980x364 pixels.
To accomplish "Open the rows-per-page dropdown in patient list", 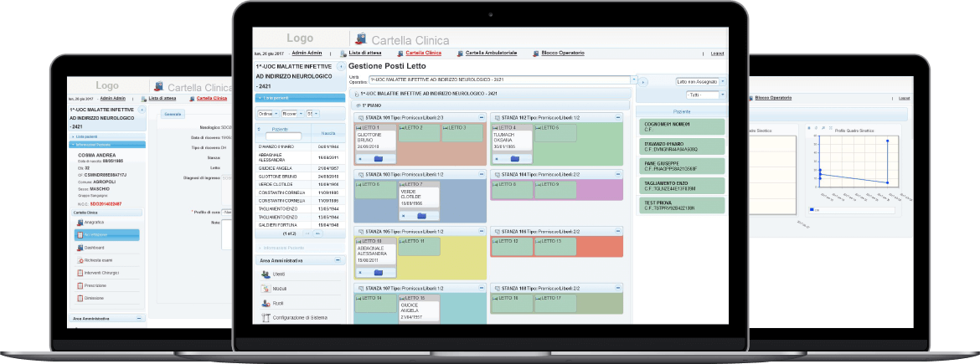I will point(313,114).
